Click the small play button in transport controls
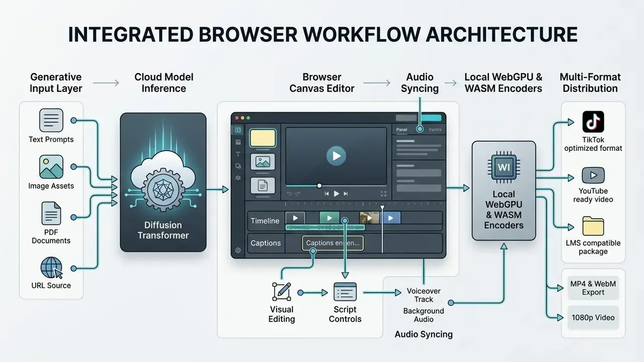 click(337, 194)
